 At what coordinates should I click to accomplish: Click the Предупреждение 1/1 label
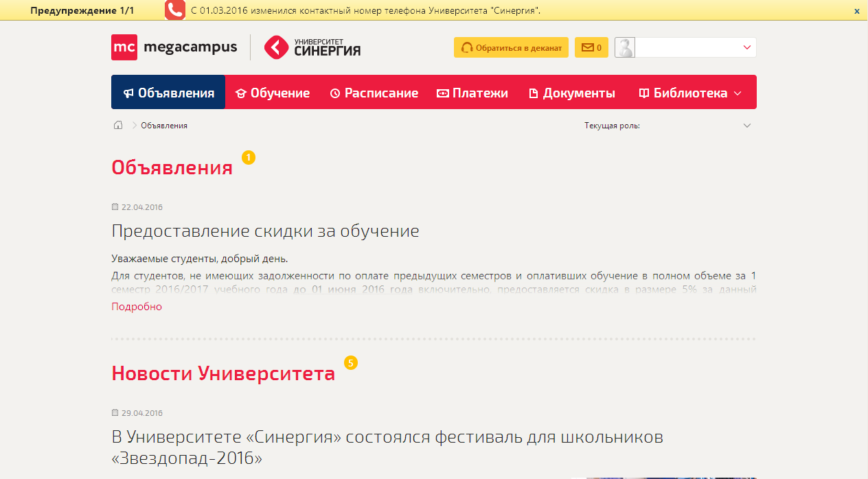click(82, 10)
